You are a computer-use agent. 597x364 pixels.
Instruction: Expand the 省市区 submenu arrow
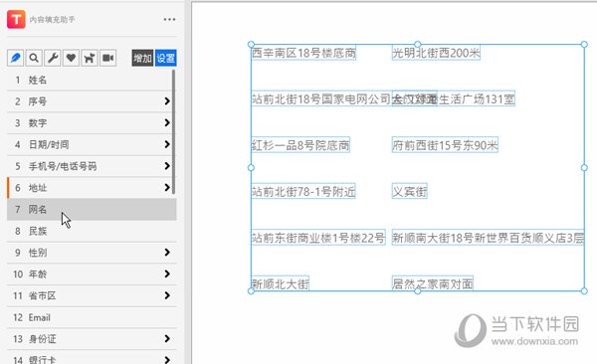[167, 295]
